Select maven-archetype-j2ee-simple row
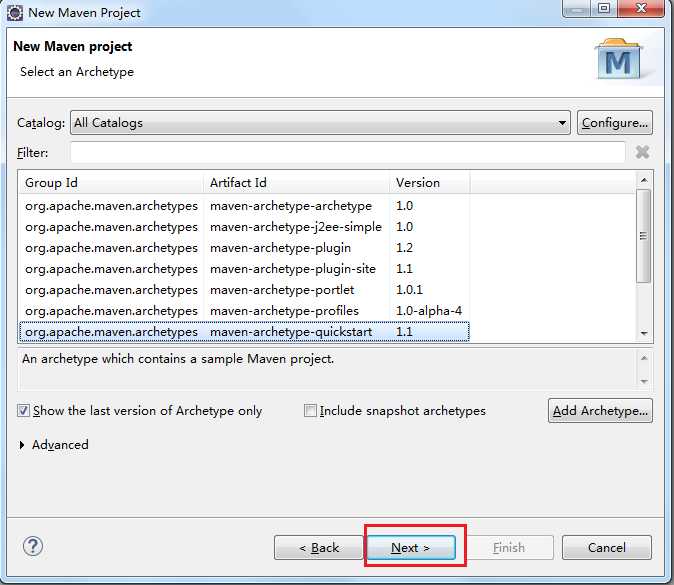The width and height of the screenshot is (674, 585). (244, 227)
